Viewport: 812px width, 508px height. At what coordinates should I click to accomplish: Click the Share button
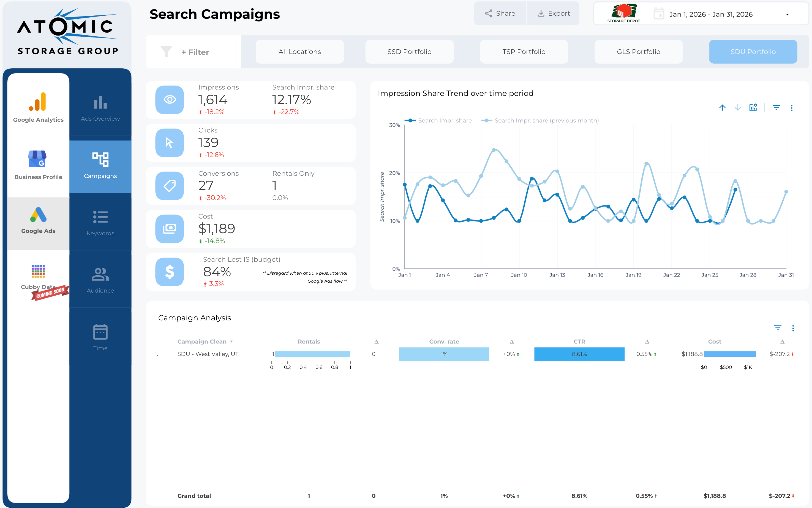click(x=500, y=13)
